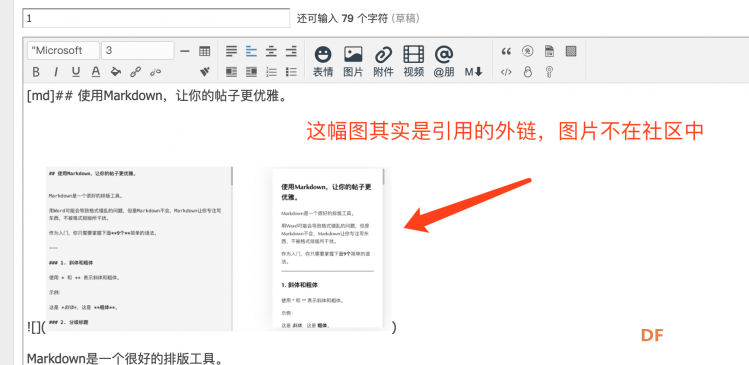The image size is (749, 365).
Task: Click the dark square icon after the document icon
Action: (571, 51)
